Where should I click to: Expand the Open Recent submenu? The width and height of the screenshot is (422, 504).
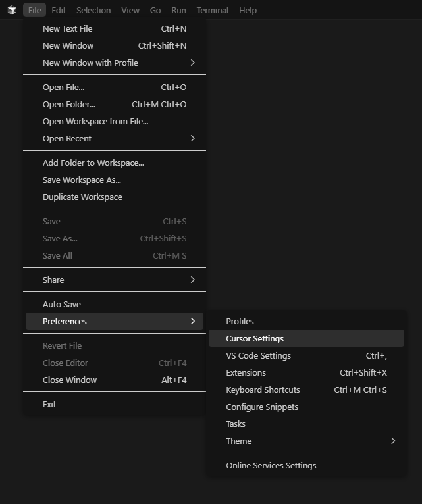(x=115, y=138)
